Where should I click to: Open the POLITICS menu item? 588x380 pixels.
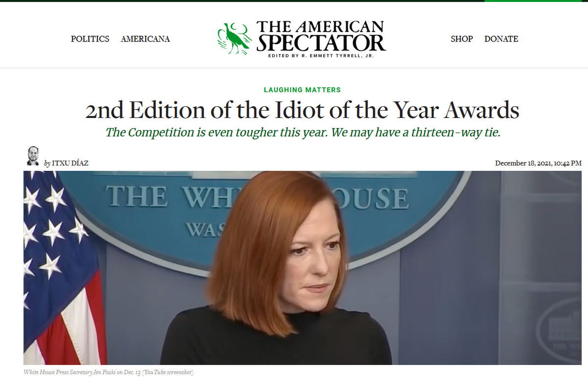pyautogui.click(x=90, y=39)
